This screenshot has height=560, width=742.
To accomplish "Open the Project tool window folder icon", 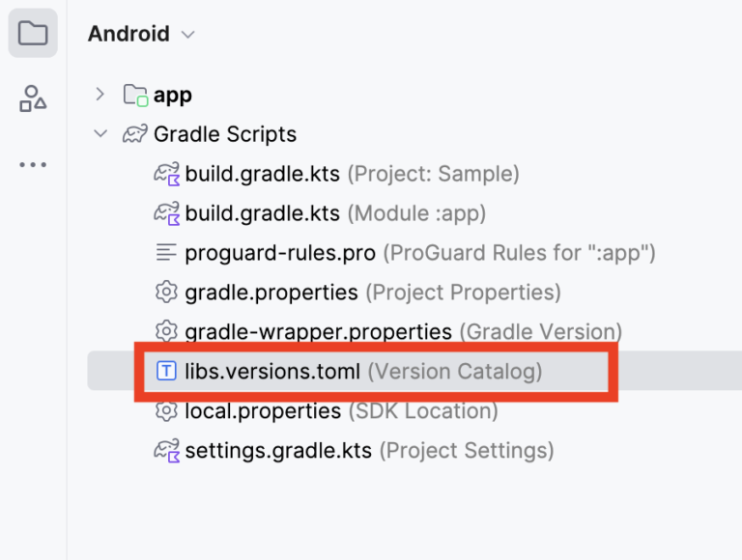I will 33,34.
